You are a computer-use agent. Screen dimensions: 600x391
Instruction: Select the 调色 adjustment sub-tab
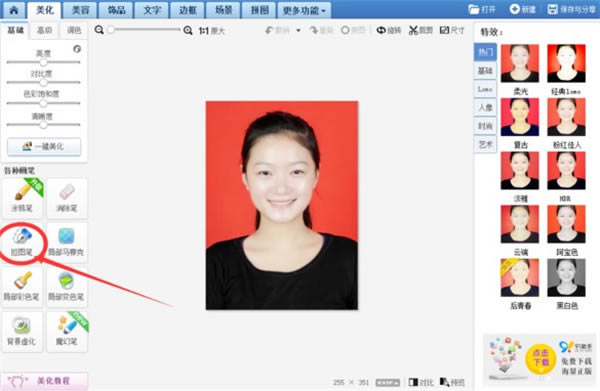coord(74,30)
